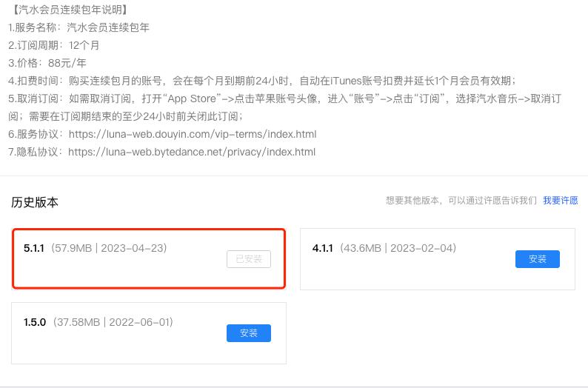Open the luna-web.bytedance.net privacy URL
588x388 pixels.
192,153
